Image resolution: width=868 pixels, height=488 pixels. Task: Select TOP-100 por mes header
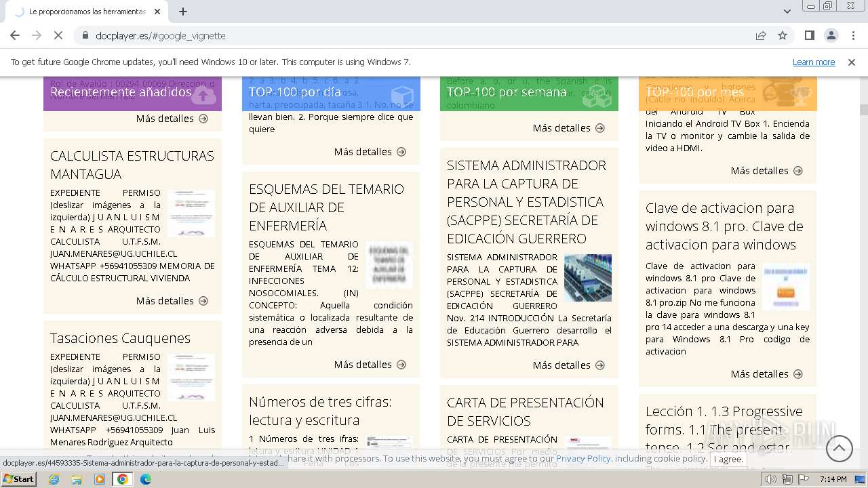695,92
